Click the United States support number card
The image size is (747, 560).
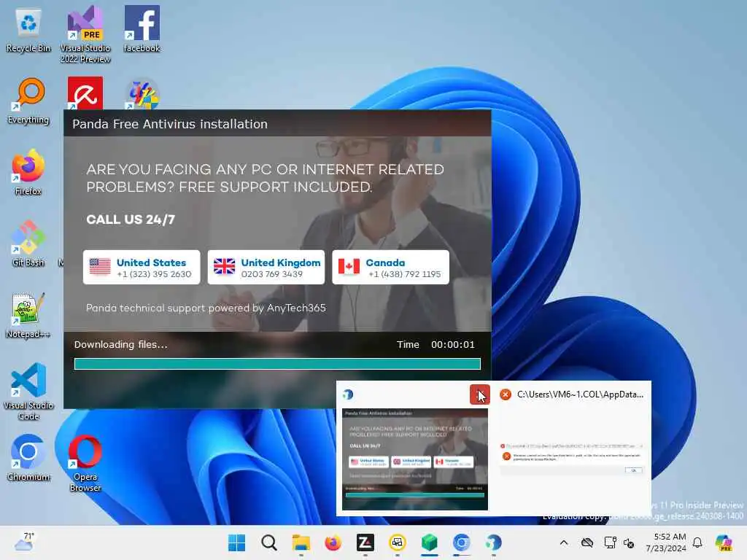point(142,267)
